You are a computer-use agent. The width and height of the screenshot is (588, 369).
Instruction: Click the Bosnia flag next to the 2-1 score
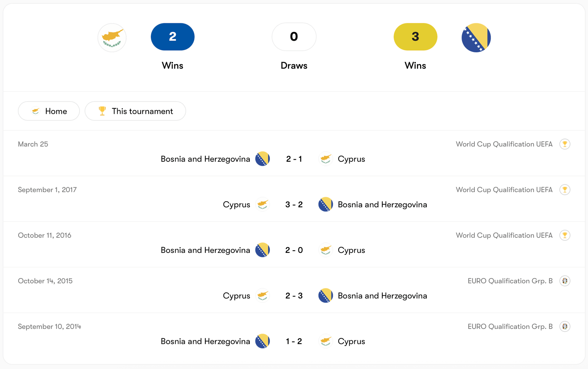click(263, 159)
